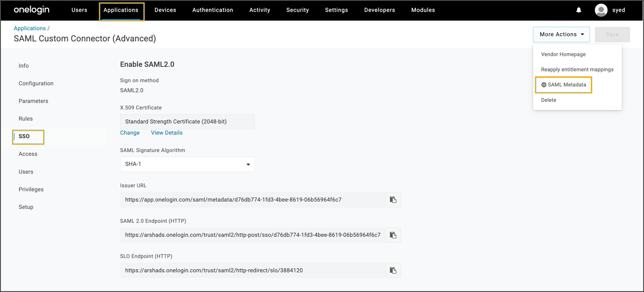644x292 pixels.
Task: Open the More Actions dropdown
Action: tap(561, 34)
